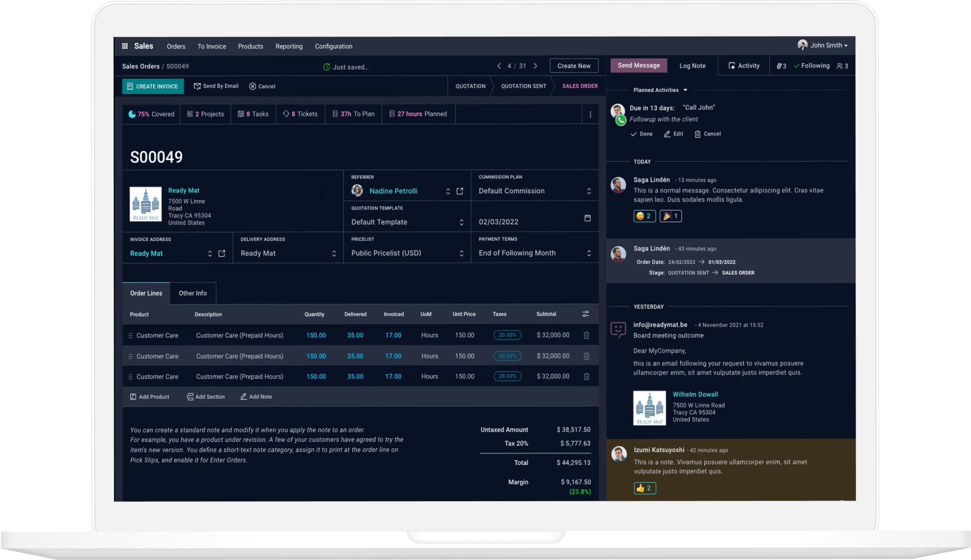The width and height of the screenshot is (971, 560).
Task: Toggle the party popper reaction
Action: click(x=670, y=216)
